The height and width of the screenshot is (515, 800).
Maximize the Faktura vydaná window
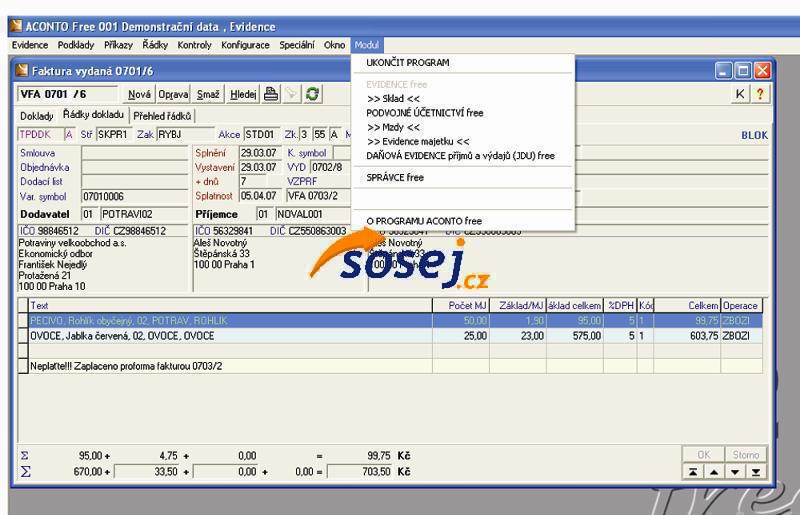pos(743,70)
